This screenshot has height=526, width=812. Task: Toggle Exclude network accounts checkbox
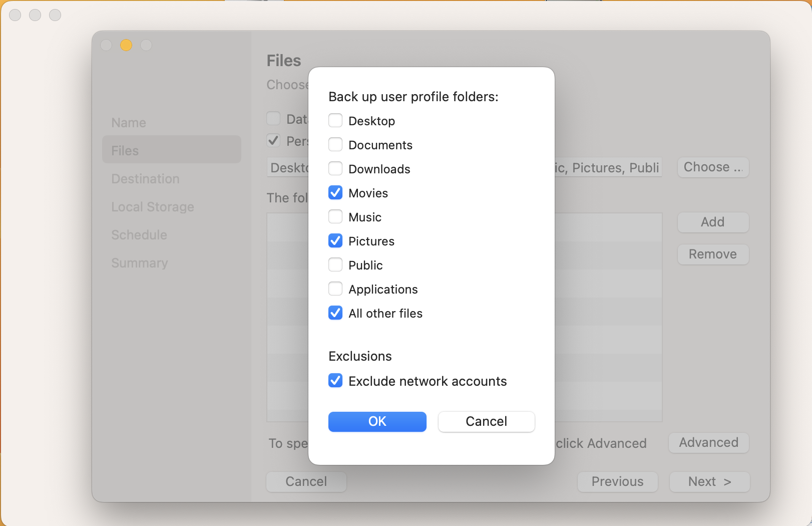335,381
